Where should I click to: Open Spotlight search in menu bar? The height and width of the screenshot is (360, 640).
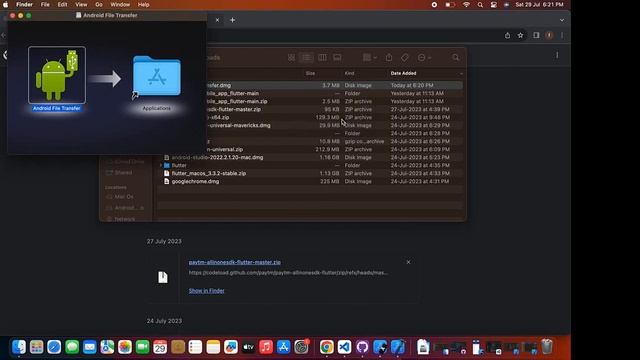coord(480,4)
